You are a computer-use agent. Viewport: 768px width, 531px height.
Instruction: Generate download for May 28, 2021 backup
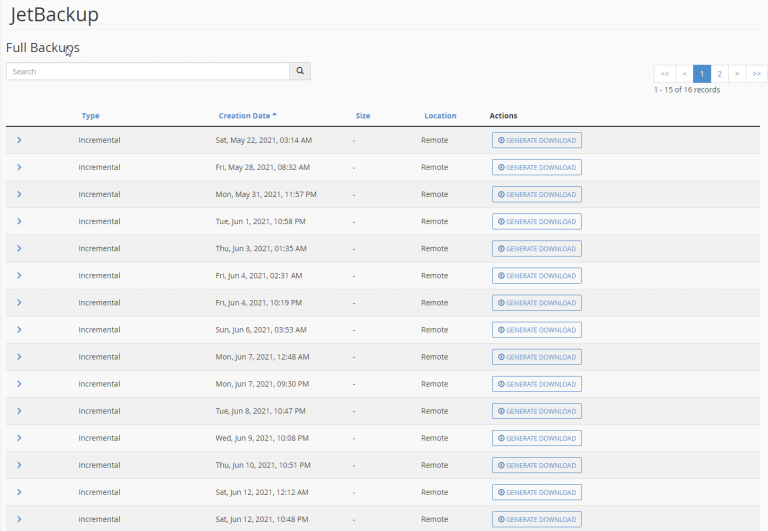click(536, 167)
